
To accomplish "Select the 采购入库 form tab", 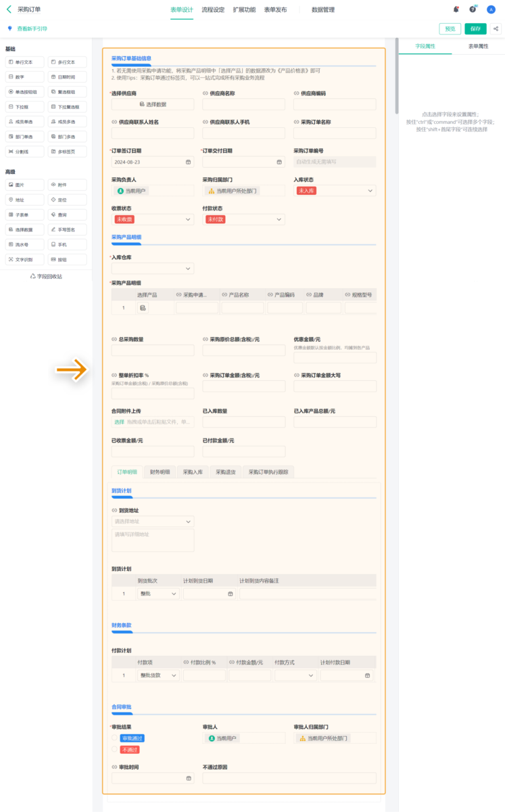I will [x=193, y=472].
